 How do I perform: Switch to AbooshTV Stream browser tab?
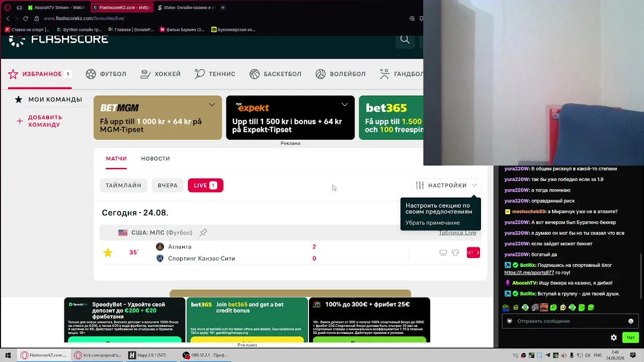click(57, 8)
